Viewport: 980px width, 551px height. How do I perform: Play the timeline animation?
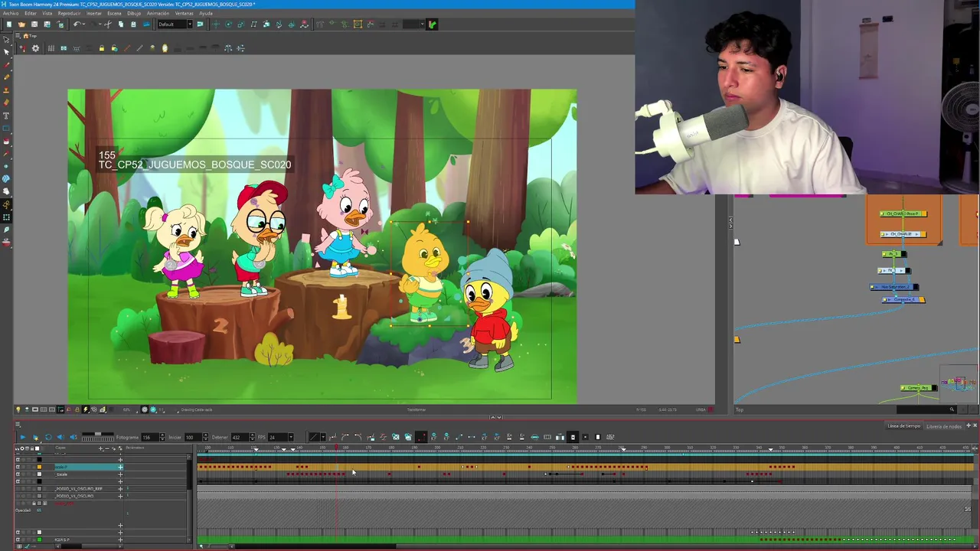click(x=22, y=437)
